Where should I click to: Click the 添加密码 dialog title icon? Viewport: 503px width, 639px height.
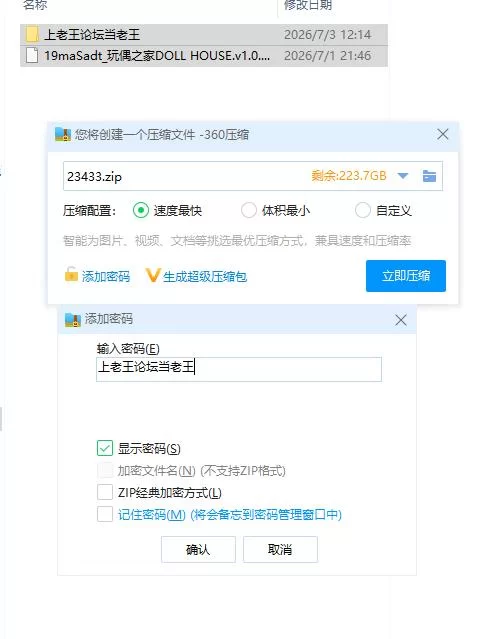(x=73, y=320)
